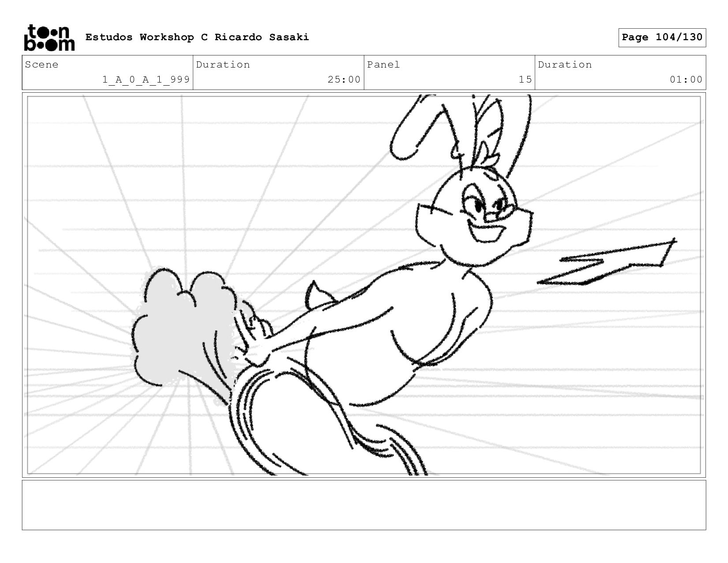Select title 'Estudos Workshop C Ricardo Sasaki'

tap(197, 37)
